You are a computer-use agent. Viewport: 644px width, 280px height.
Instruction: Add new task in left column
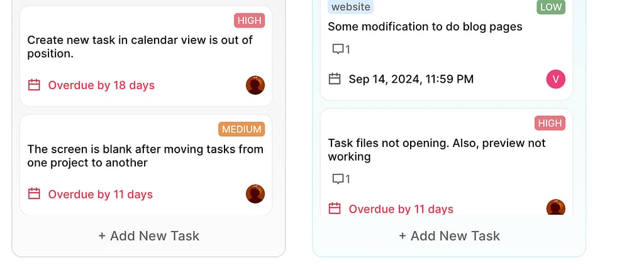click(x=149, y=236)
